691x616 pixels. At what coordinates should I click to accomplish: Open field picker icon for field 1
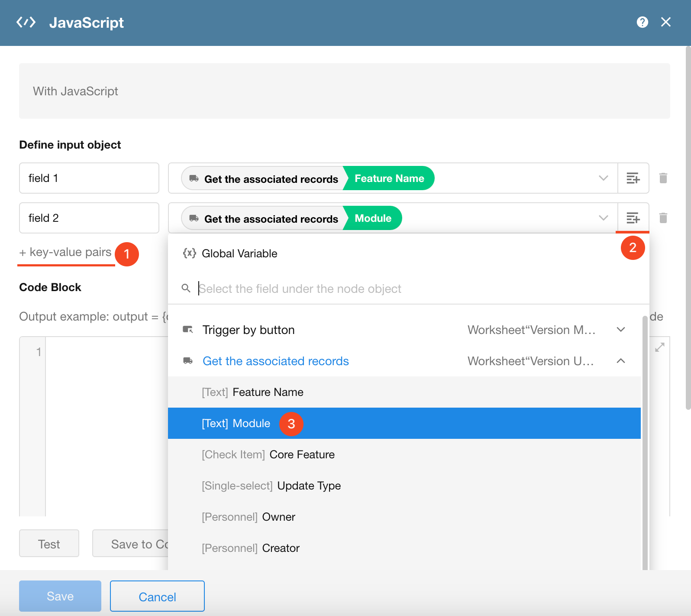tap(633, 178)
